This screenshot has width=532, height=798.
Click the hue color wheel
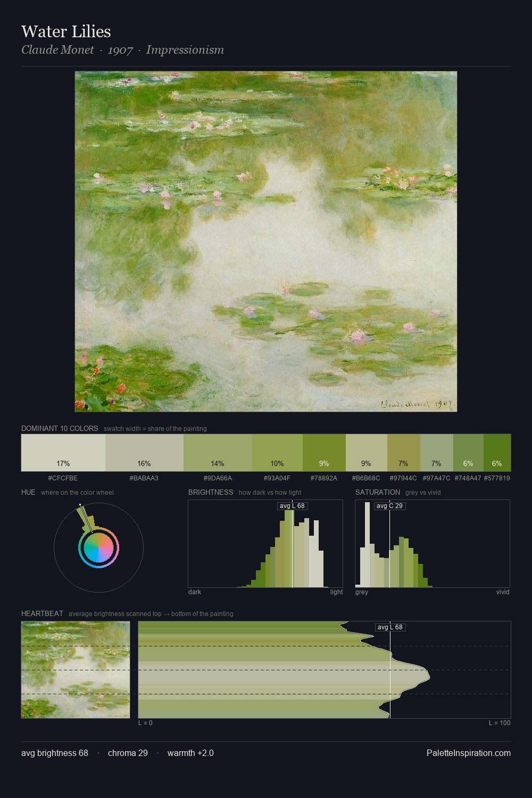(98, 547)
